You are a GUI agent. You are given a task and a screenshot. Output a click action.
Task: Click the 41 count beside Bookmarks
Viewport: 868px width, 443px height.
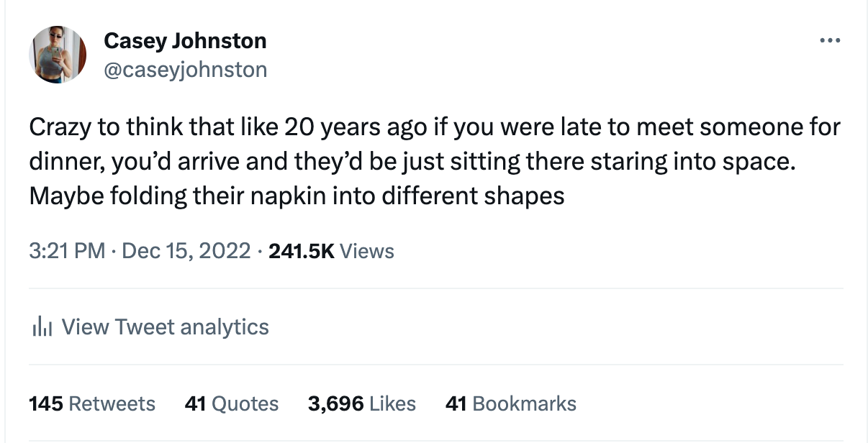pos(456,403)
